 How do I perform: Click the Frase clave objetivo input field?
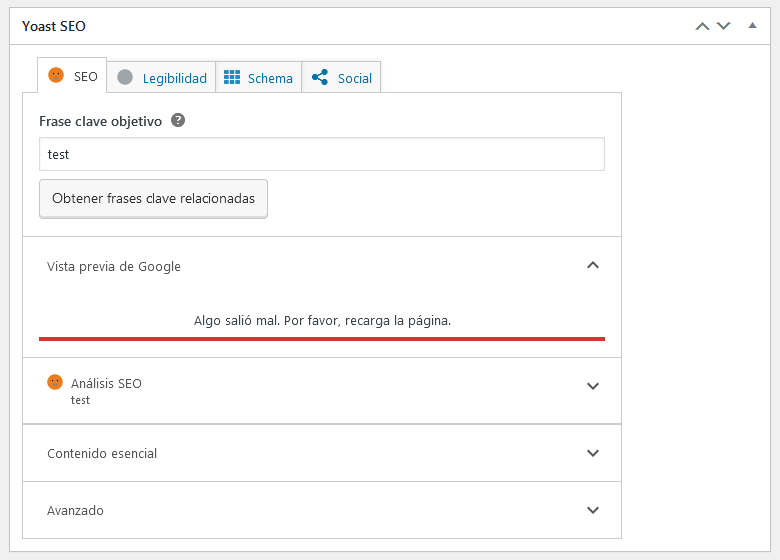tap(322, 154)
